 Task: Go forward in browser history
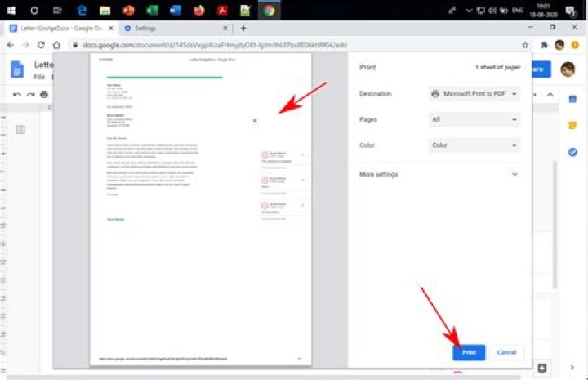click(25, 45)
